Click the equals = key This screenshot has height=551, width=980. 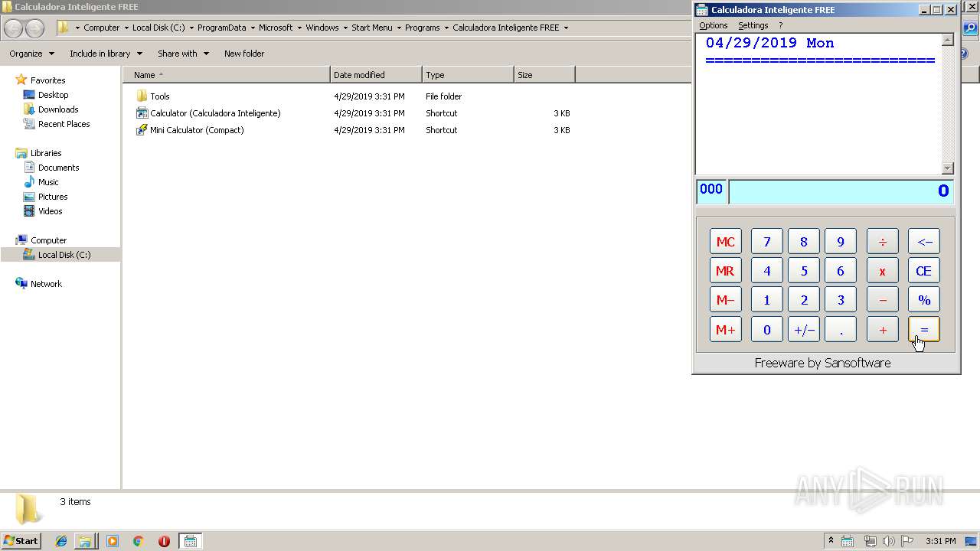923,330
